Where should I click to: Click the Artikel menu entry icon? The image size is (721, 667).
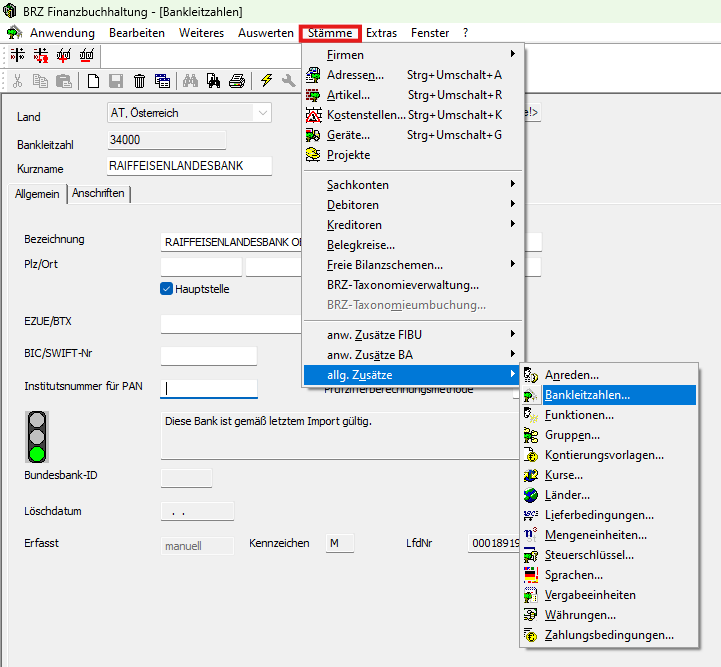coord(313,95)
